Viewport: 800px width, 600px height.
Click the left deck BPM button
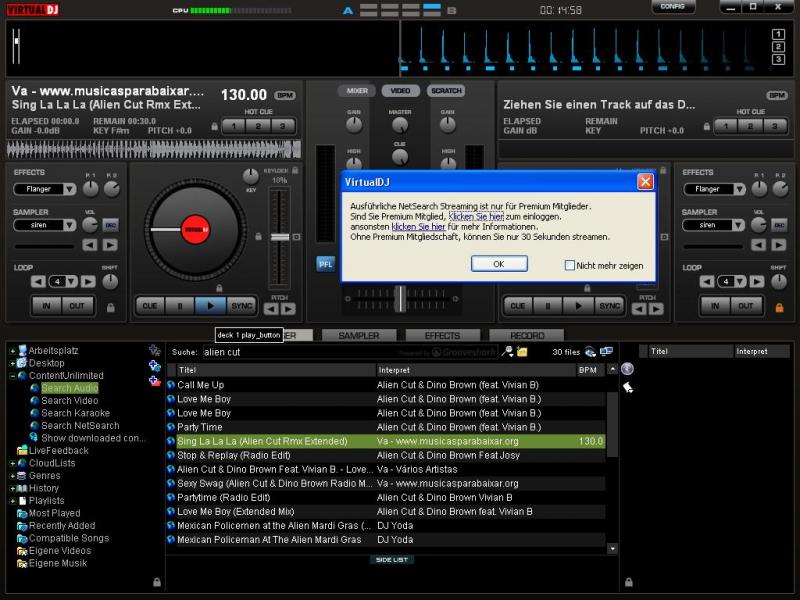285,95
